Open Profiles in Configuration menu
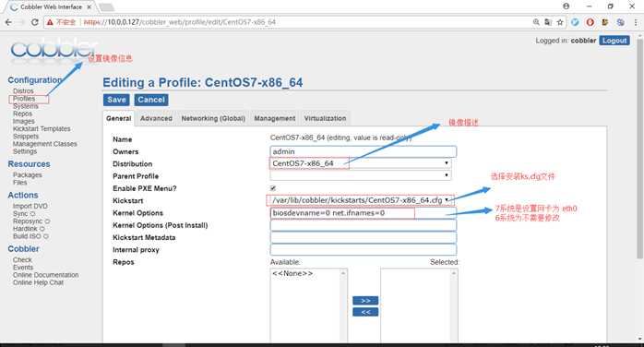The image size is (644, 347). tap(24, 99)
